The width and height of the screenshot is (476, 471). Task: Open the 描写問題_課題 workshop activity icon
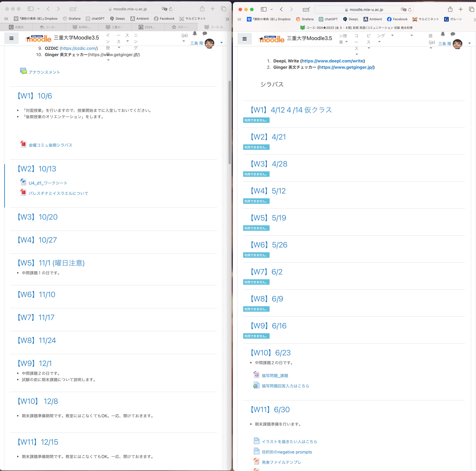click(x=256, y=375)
